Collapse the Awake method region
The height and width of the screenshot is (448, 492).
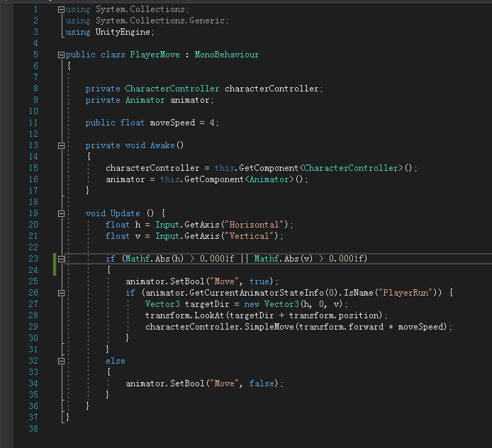point(61,145)
